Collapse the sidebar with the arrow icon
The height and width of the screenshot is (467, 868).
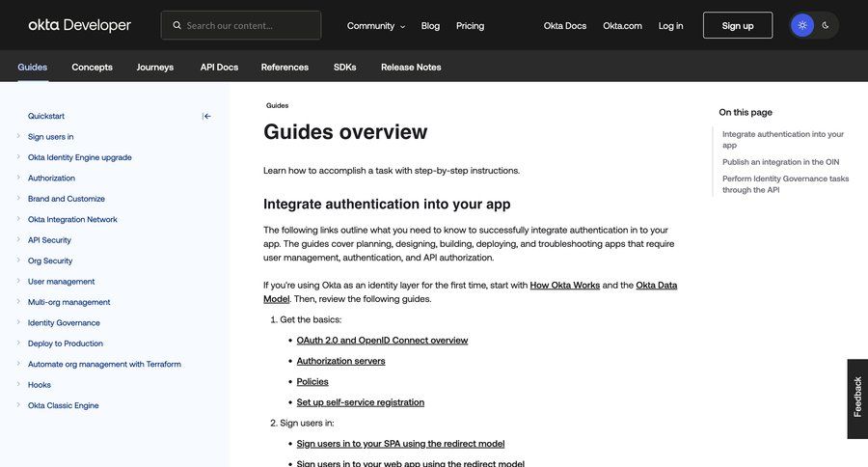tap(206, 116)
